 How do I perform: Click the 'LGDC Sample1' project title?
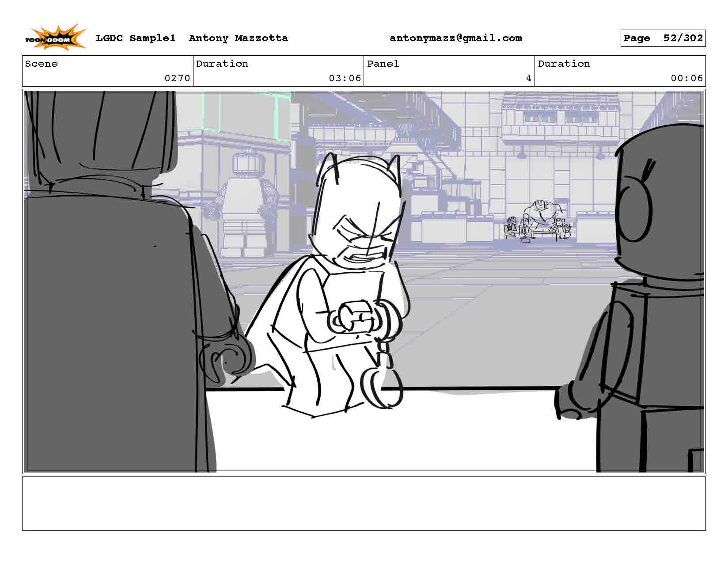136,38
